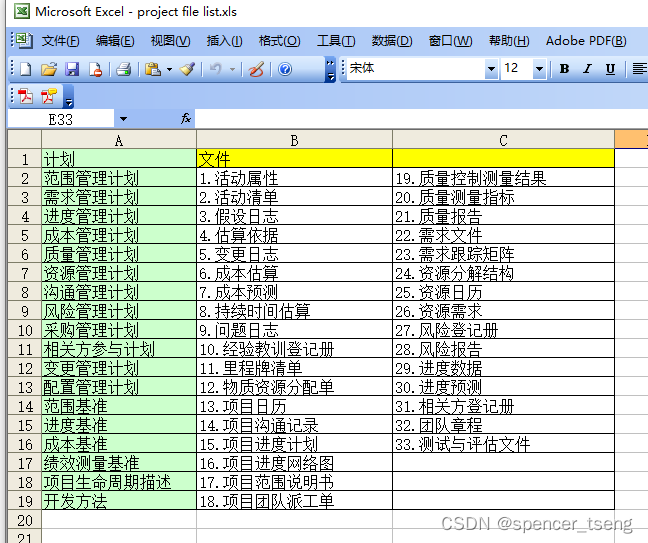Expand the Paste options dropdown arrow
This screenshot has height=543, width=648.
(169, 69)
